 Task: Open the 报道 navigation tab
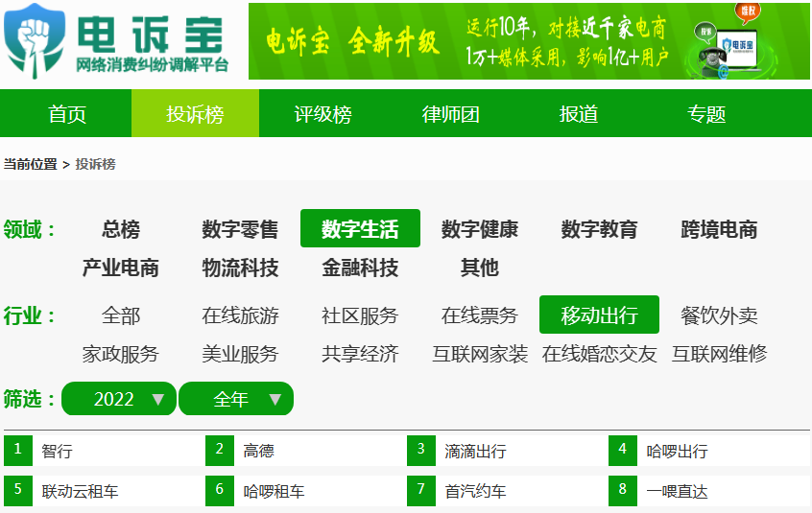(579, 114)
